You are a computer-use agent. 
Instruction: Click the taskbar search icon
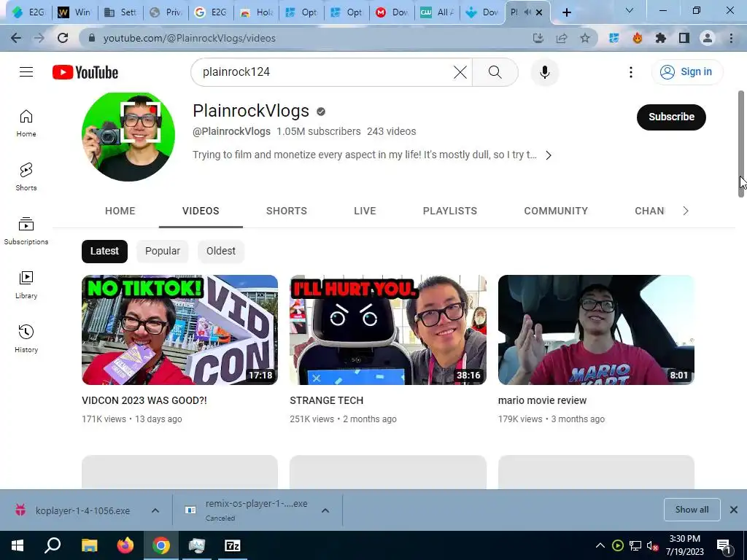click(53, 545)
